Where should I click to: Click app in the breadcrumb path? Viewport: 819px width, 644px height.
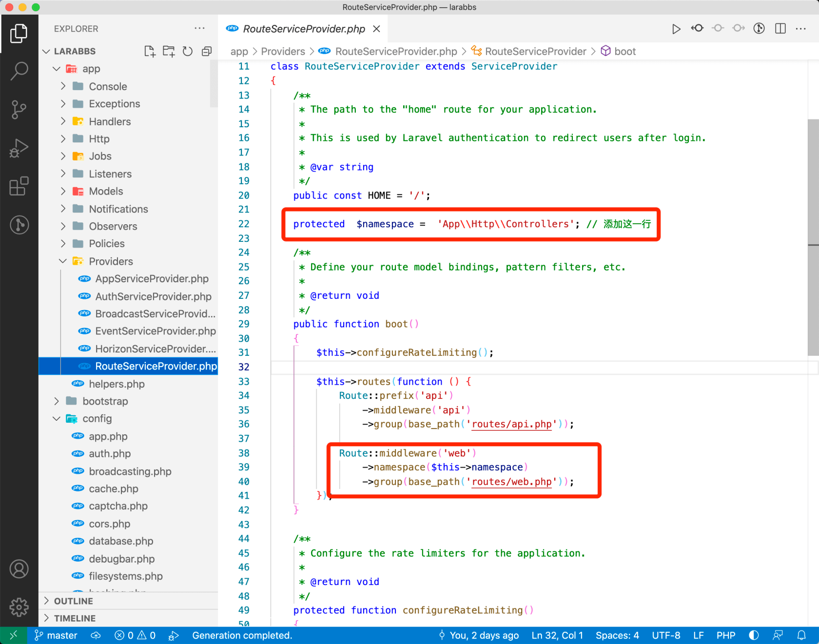coord(239,51)
